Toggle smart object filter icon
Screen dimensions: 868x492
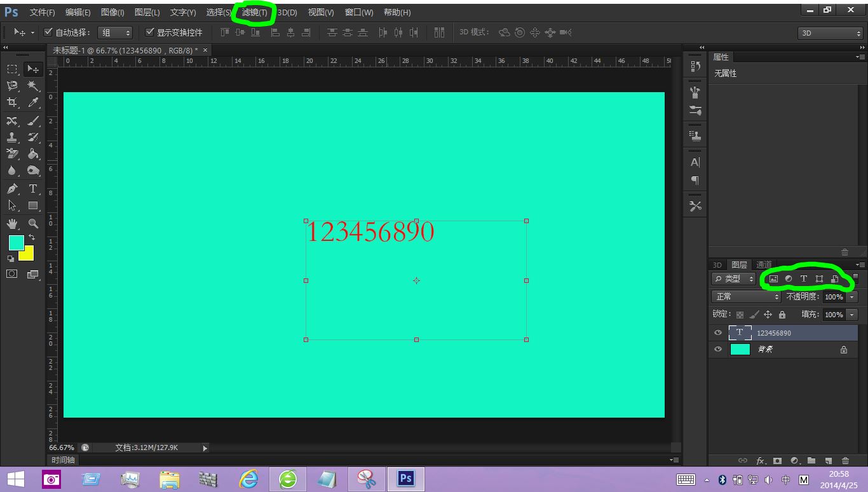click(x=835, y=279)
